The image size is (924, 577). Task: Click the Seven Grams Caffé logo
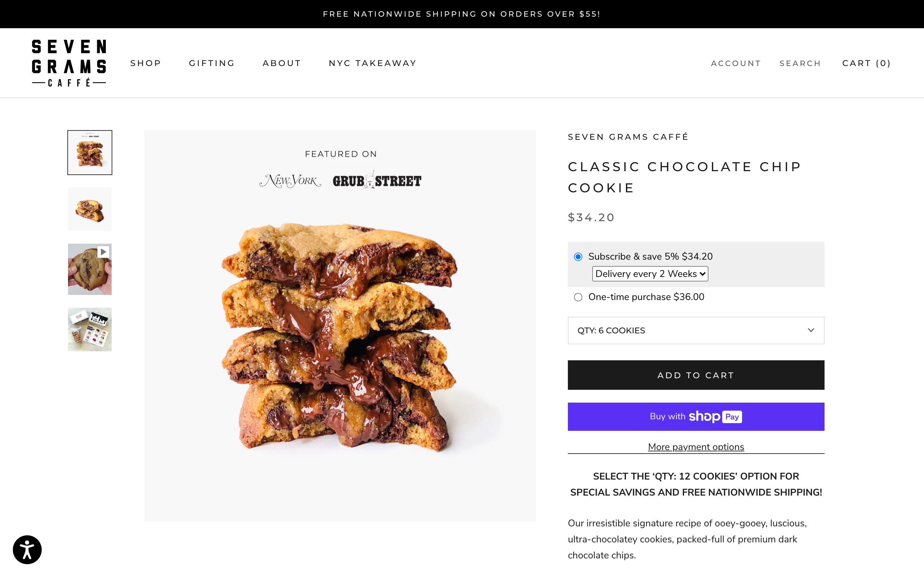(69, 62)
